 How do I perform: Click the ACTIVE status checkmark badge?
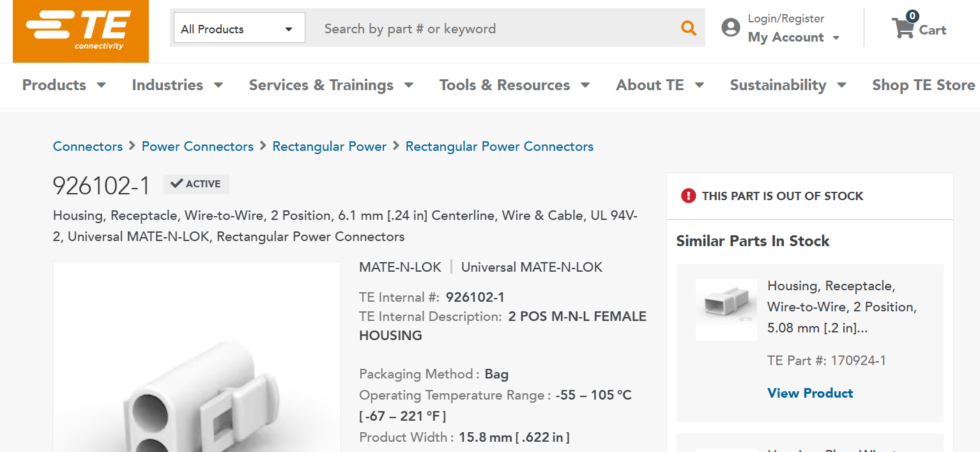point(196,184)
